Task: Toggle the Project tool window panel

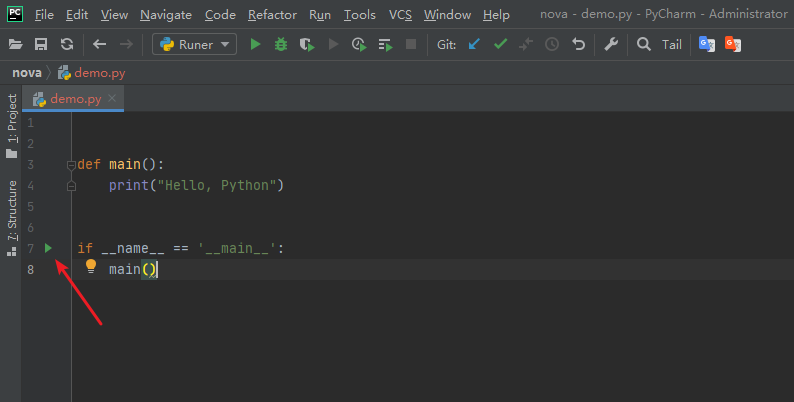Action: click(x=12, y=127)
